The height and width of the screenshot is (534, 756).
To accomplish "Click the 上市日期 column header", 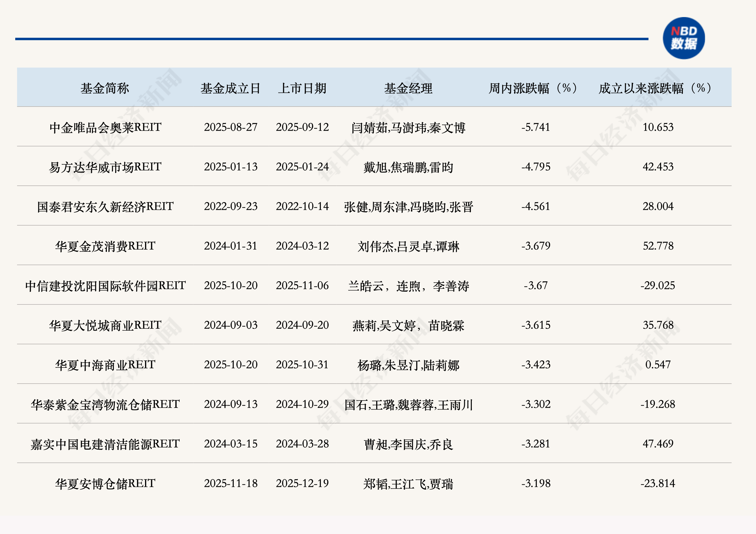I will tap(302, 88).
